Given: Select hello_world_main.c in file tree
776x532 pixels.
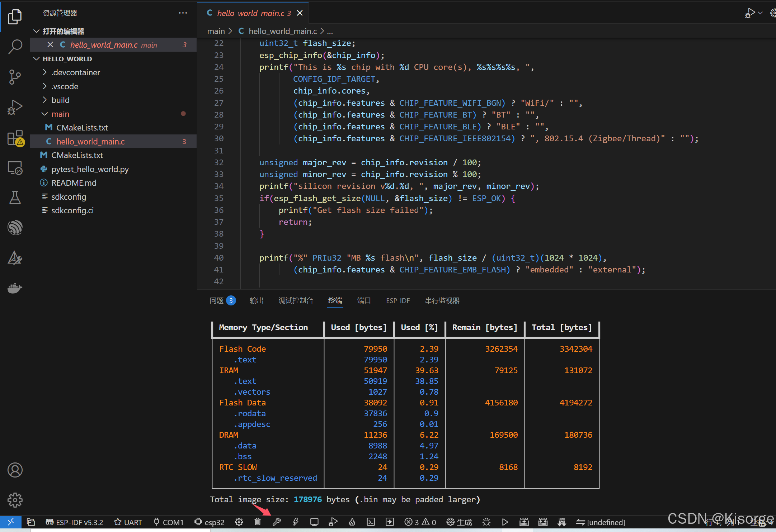Looking at the screenshot, I should (113, 142).
